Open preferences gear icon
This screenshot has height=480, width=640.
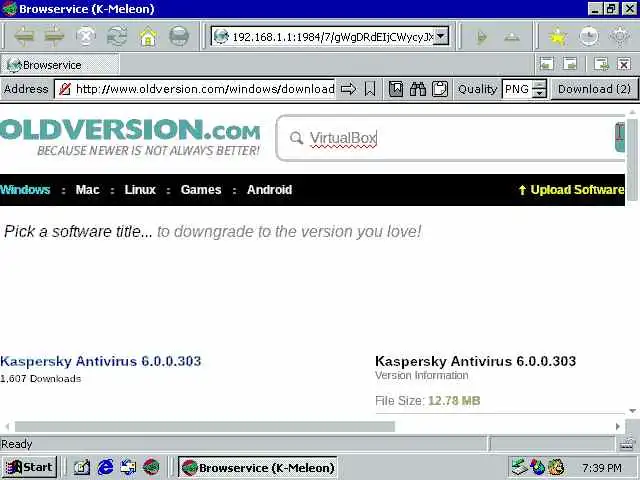620,37
